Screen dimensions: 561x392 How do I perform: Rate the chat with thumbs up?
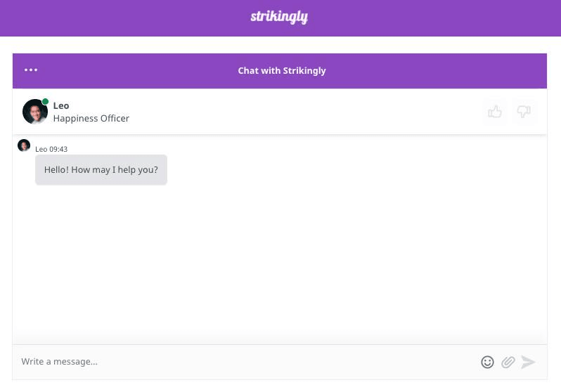495,112
